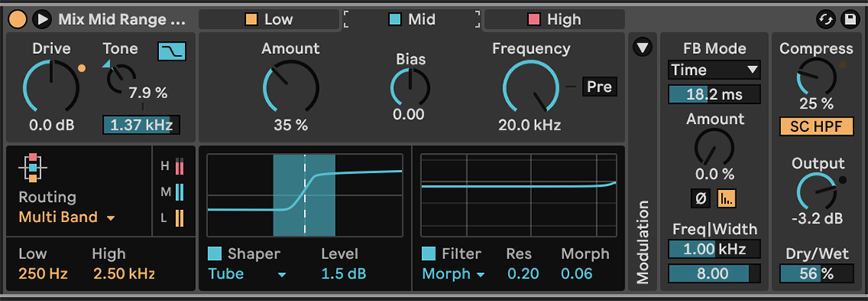
Task: Click the H band level meter
Action: (179, 167)
